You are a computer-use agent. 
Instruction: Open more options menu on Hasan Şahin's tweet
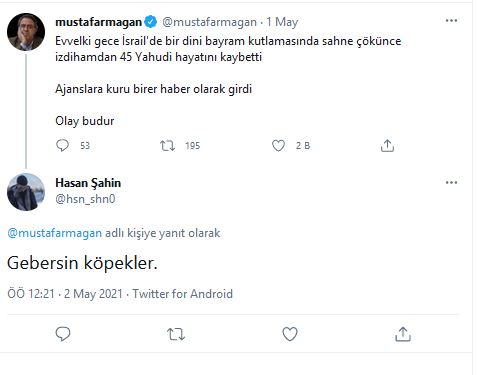click(451, 182)
